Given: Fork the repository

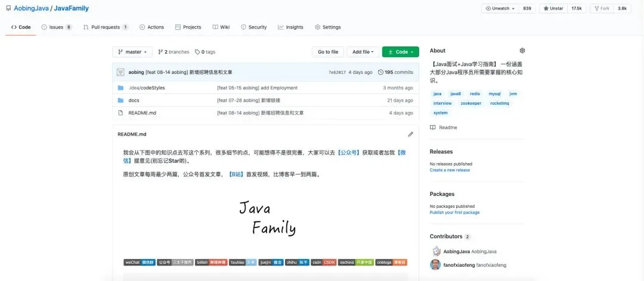Looking at the screenshot, I should click(x=602, y=8).
